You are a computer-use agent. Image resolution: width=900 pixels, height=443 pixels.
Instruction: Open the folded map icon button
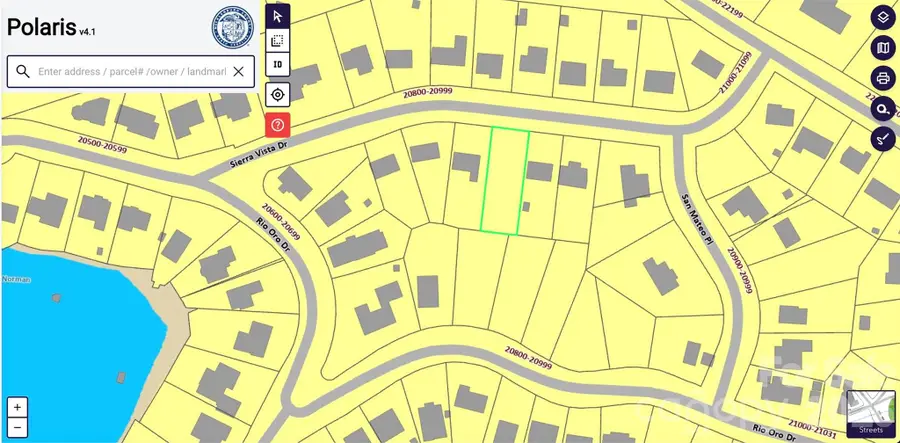[882, 47]
